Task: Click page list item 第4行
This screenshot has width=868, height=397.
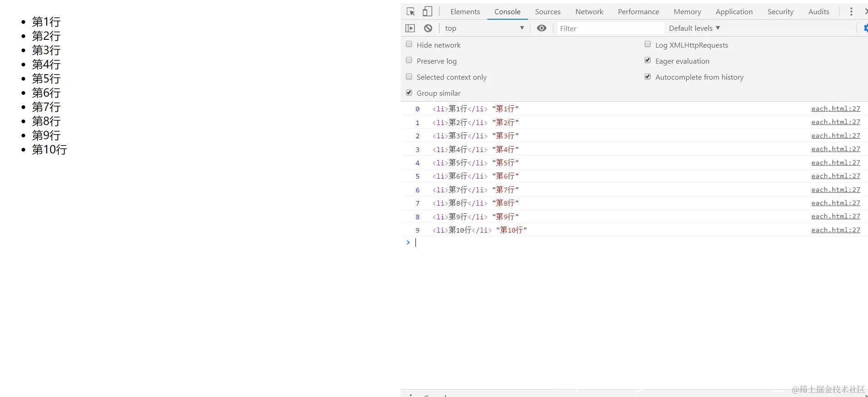Action: pyautogui.click(x=46, y=65)
